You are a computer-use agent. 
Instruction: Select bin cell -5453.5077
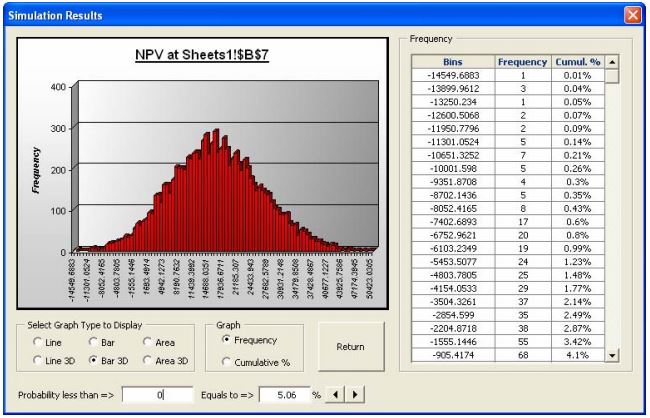tap(453, 262)
